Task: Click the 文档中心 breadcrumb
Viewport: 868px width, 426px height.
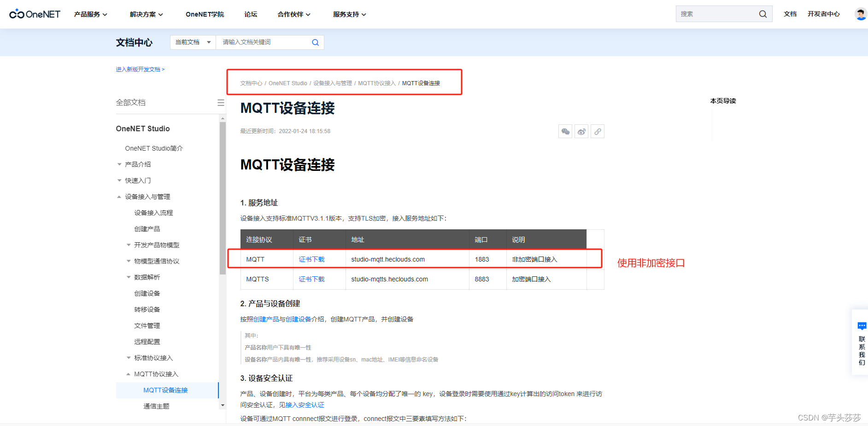Action: point(251,83)
